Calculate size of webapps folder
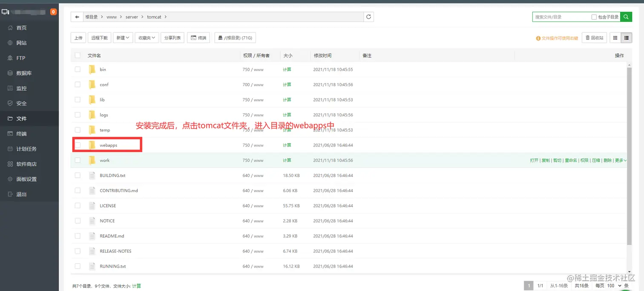Viewport: 644px width, 291px height. [287, 145]
